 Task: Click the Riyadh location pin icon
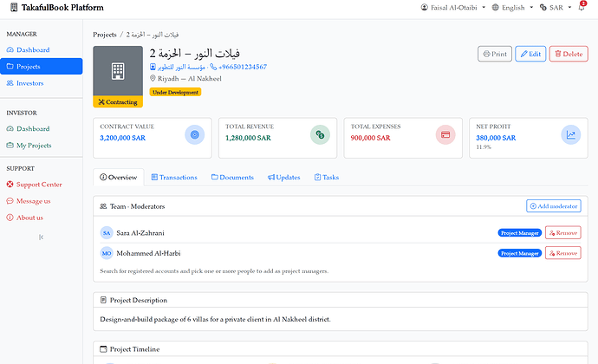pos(153,78)
